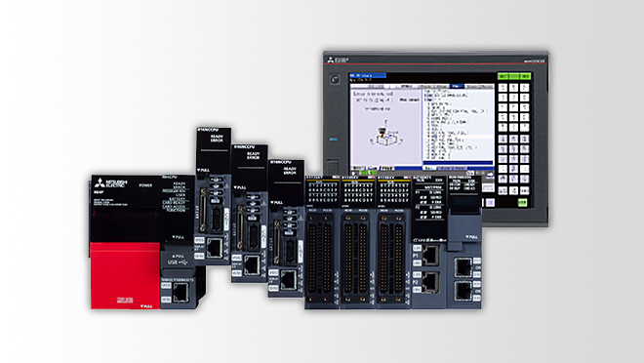Tap the leftmost green key atop the HMI keypad
The image size is (644, 363).
[503, 76]
